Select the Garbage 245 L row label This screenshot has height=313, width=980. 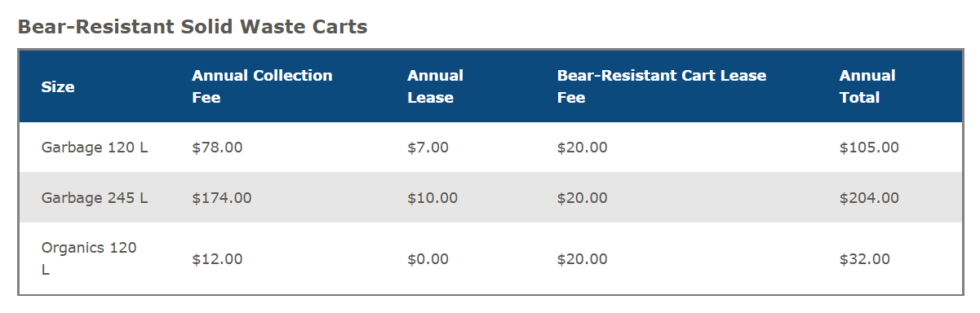(x=95, y=197)
